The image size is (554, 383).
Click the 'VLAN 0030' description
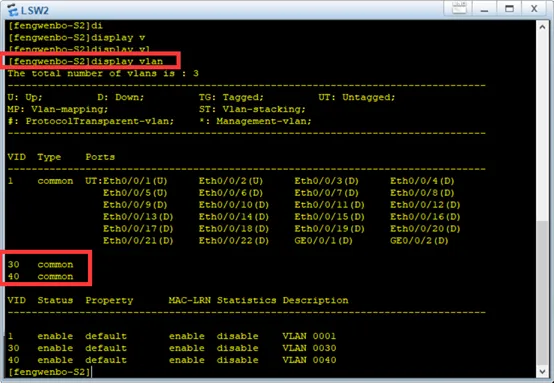[x=309, y=348]
